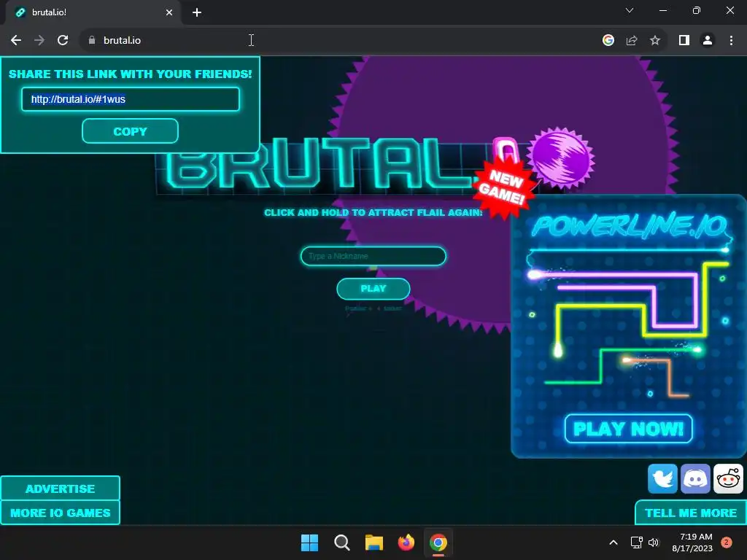Show hidden system tray icons

pyautogui.click(x=614, y=542)
